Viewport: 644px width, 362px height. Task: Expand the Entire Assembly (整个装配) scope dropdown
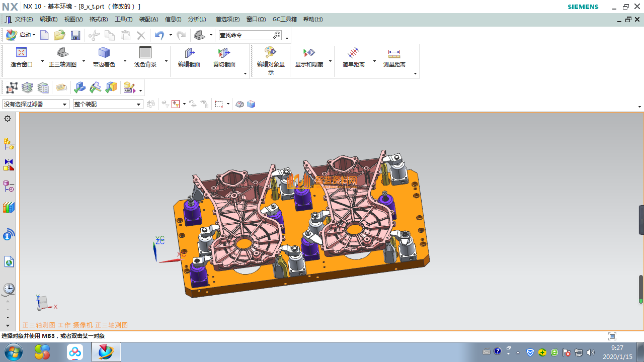tap(108, 104)
